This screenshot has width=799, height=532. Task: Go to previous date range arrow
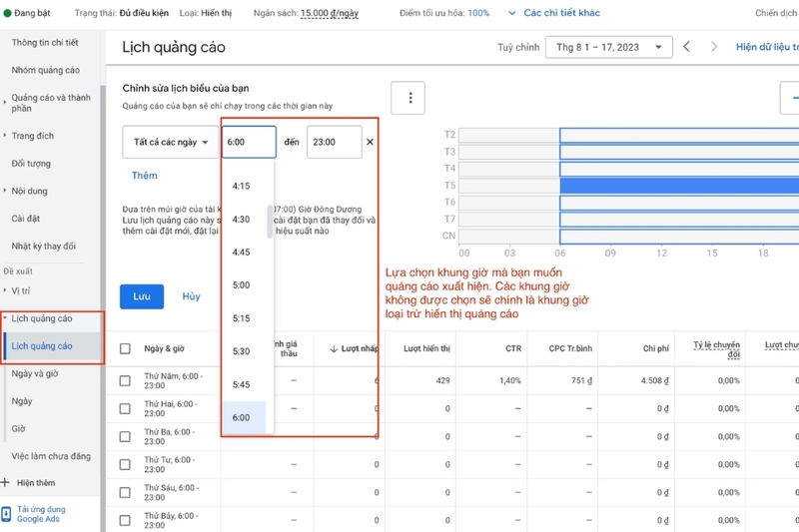(x=687, y=47)
